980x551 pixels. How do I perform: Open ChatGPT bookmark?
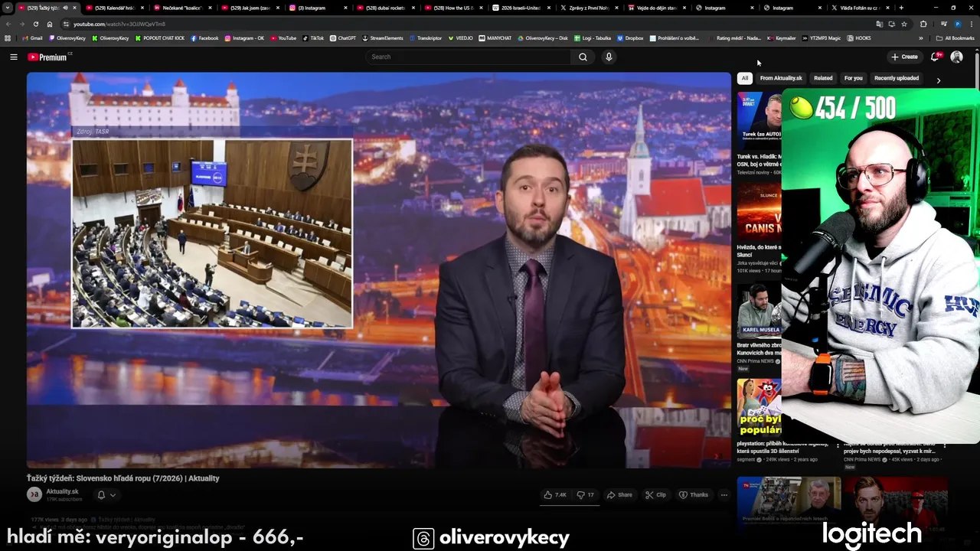(343, 38)
